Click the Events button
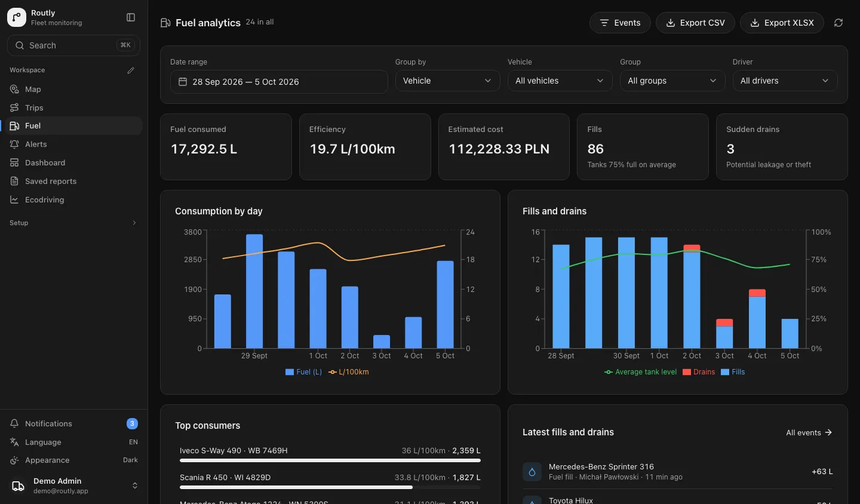This screenshot has height=504, width=860. coord(620,23)
